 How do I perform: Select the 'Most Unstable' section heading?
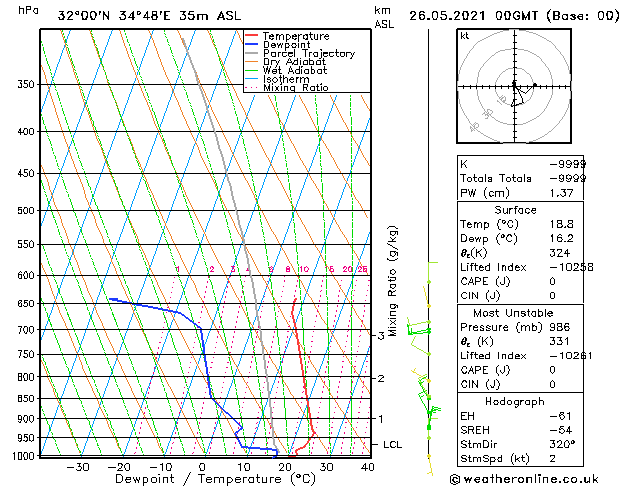[x=513, y=313]
